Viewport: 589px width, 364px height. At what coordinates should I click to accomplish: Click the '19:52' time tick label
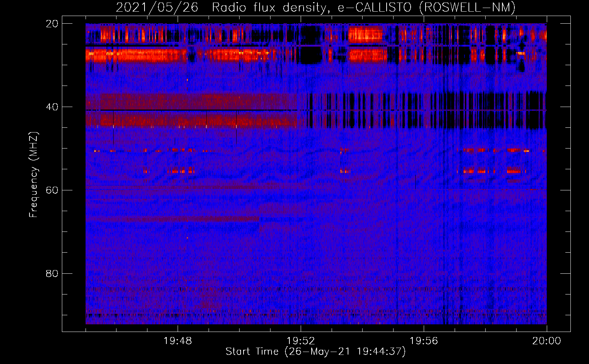[x=301, y=341]
